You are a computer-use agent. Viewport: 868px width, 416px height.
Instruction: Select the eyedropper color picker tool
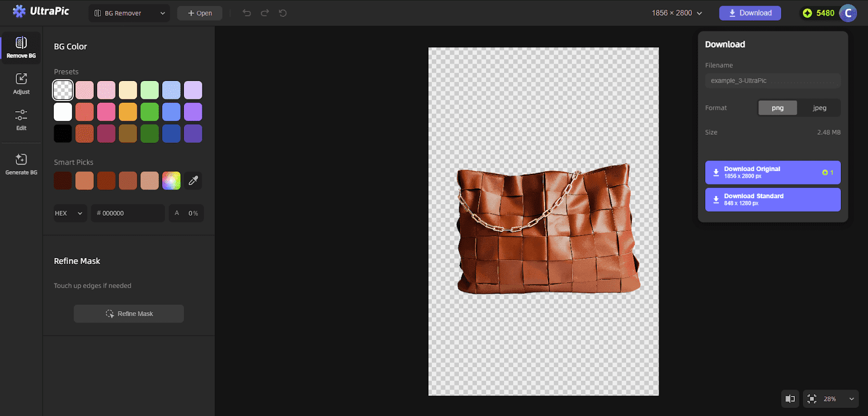tap(193, 181)
